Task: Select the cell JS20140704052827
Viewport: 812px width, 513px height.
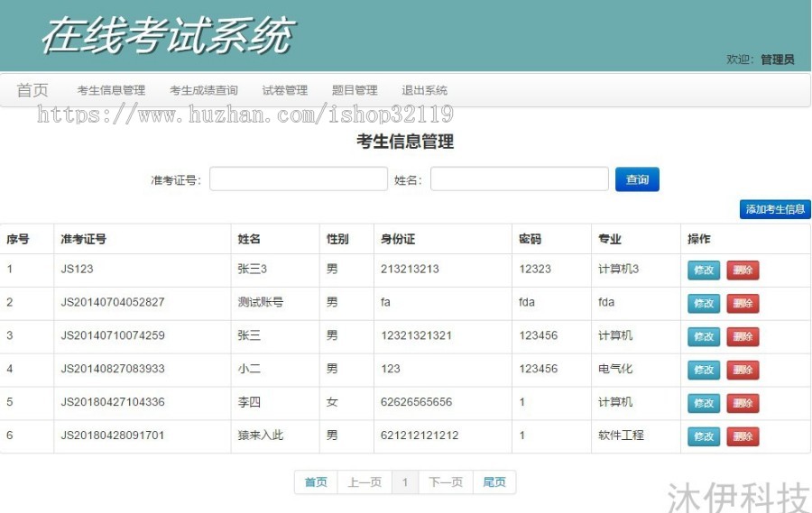Action: (x=113, y=302)
